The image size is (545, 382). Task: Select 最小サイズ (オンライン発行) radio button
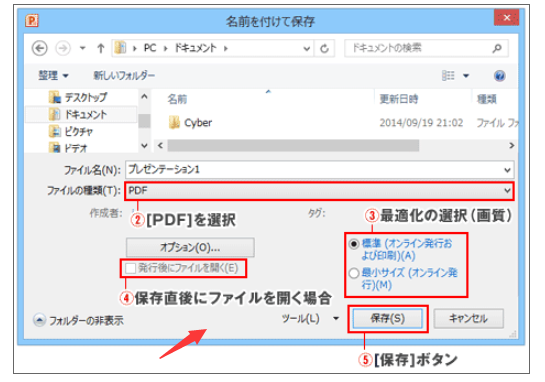354,274
